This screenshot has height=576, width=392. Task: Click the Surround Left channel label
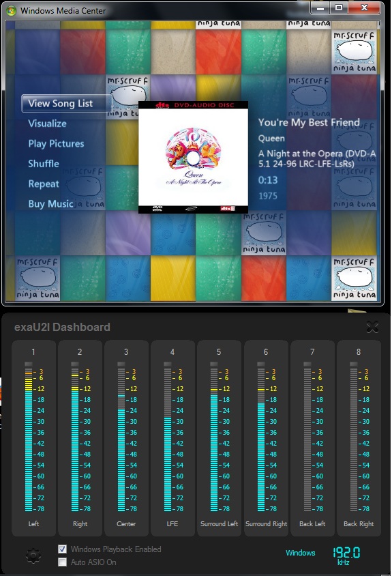pyautogui.click(x=219, y=524)
